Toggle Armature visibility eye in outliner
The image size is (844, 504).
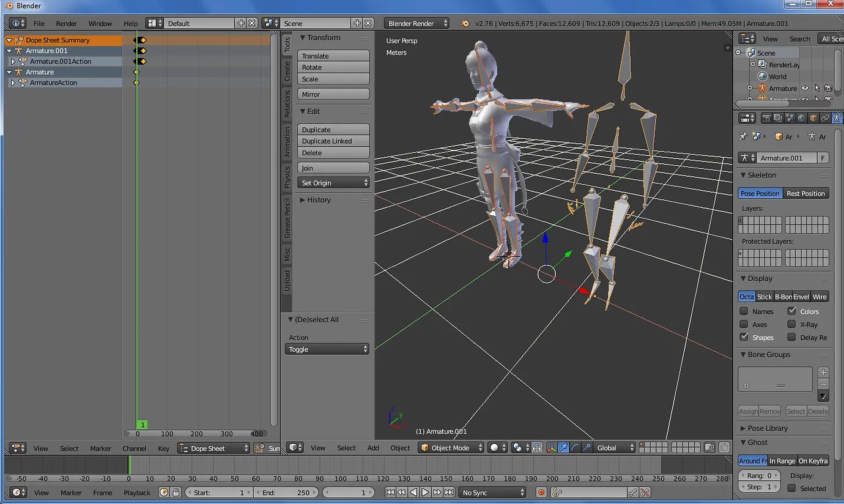pyautogui.click(x=805, y=88)
